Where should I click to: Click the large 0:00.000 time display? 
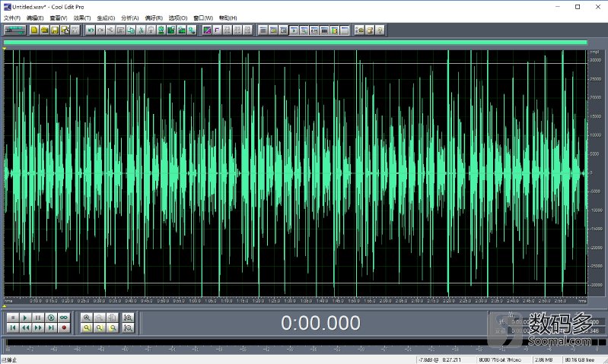pos(320,323)
